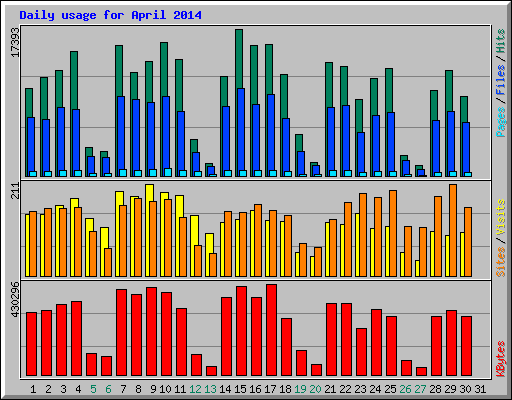This screenshot has width=512, height=400.
Task: Select the Files legend label
Action: tap(501, 80)
